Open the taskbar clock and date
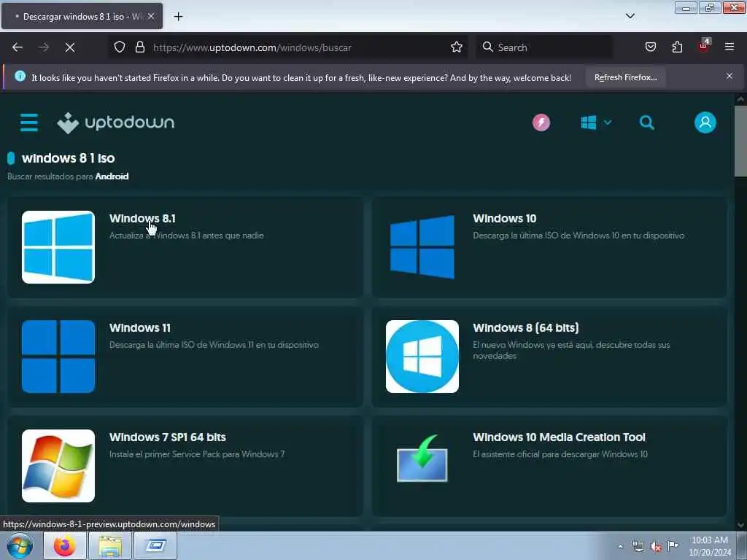747x560 pixels. [x=710, y=546]
